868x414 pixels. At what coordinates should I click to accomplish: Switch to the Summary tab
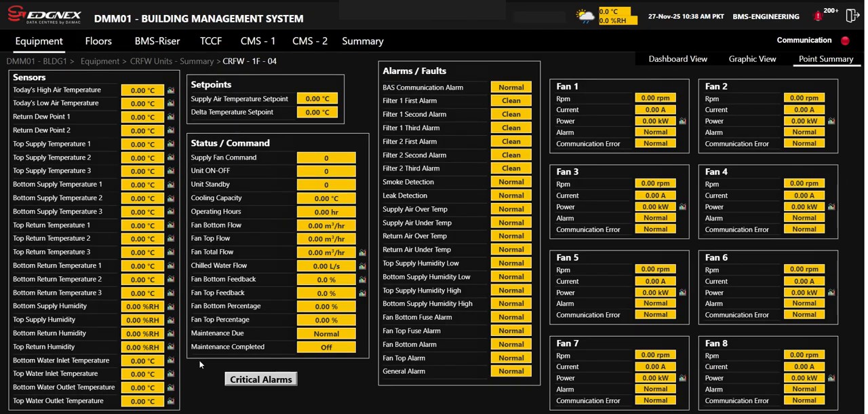tap(363, 41)
